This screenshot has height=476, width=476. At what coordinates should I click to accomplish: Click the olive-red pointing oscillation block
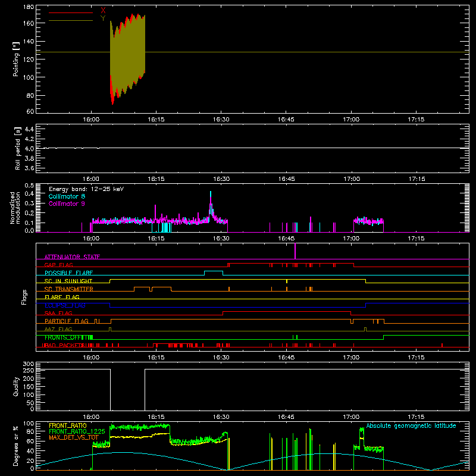(127, 58)
